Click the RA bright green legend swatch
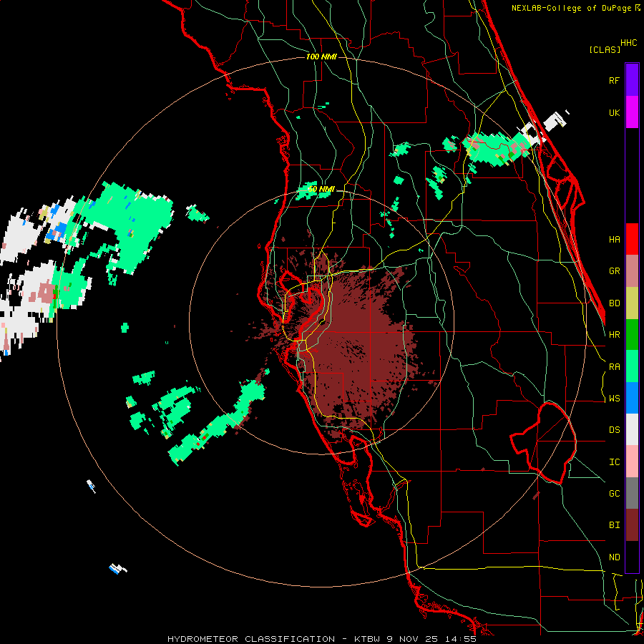The image size is (644, 644). pos(632,366)
